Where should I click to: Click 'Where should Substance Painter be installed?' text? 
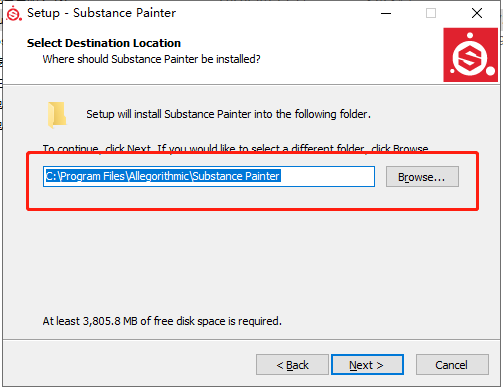[x=151, y=59]
